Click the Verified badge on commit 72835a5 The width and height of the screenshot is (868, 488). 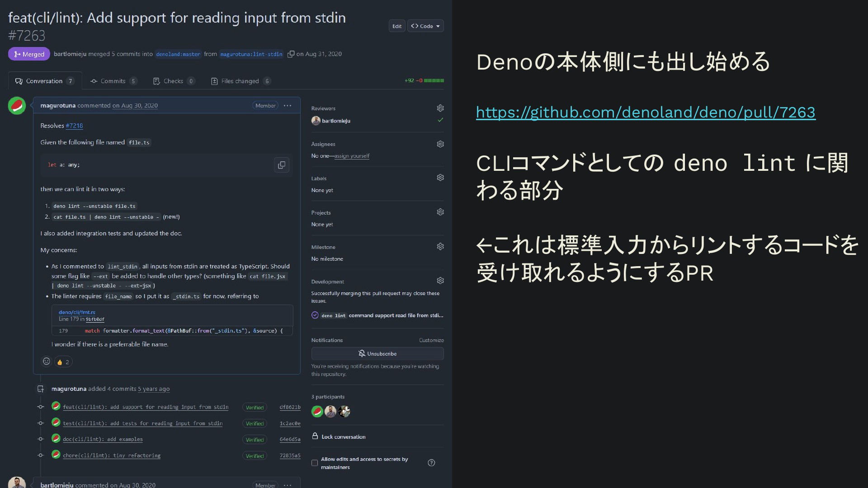click(255, 456)
